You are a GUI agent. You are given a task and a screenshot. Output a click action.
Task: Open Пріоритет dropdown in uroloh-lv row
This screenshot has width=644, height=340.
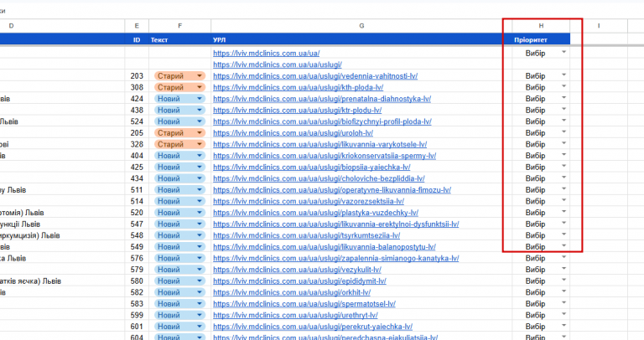[563, 132]
